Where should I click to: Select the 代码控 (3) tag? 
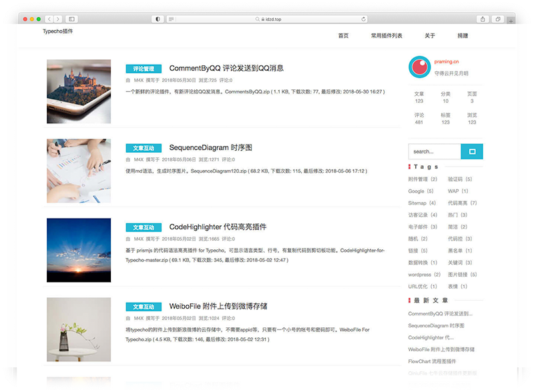point(460,239)
